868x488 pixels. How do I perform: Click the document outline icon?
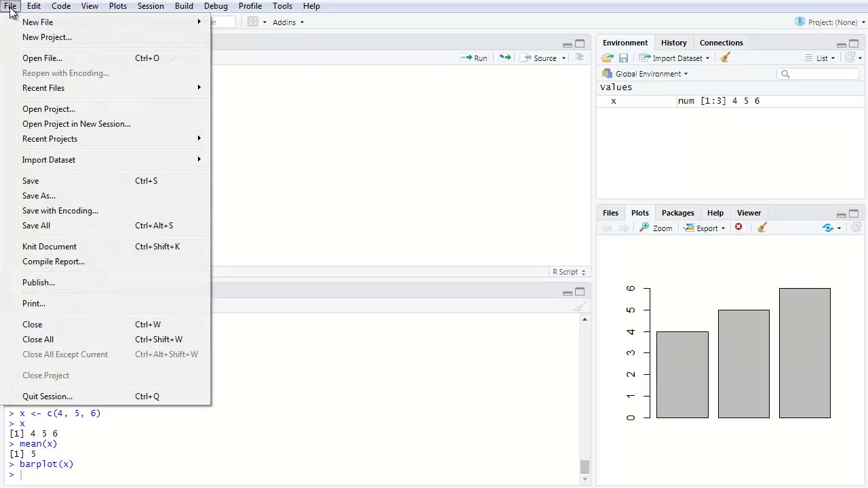(579, 58)
